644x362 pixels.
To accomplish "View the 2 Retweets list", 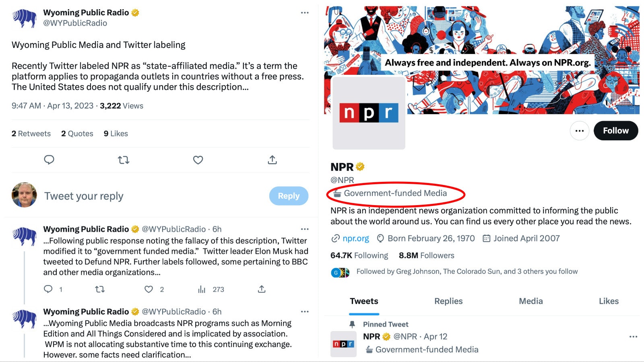I will click(x=31, y=134).
